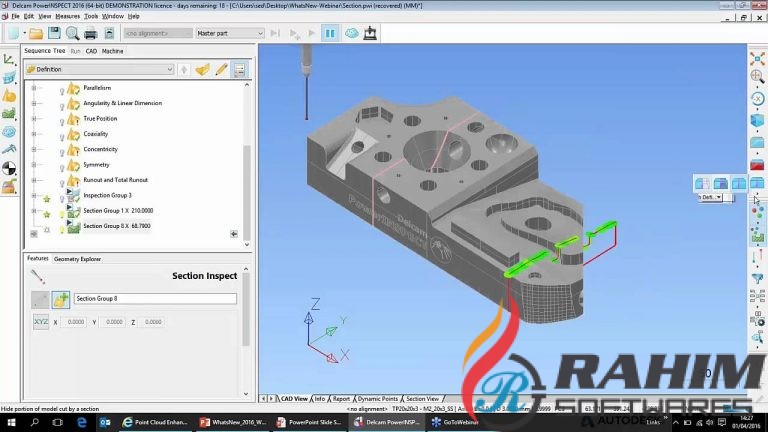Screen dimensions: 768x432
Task: Click the first section view flyout icon
Action: point(702,184)
